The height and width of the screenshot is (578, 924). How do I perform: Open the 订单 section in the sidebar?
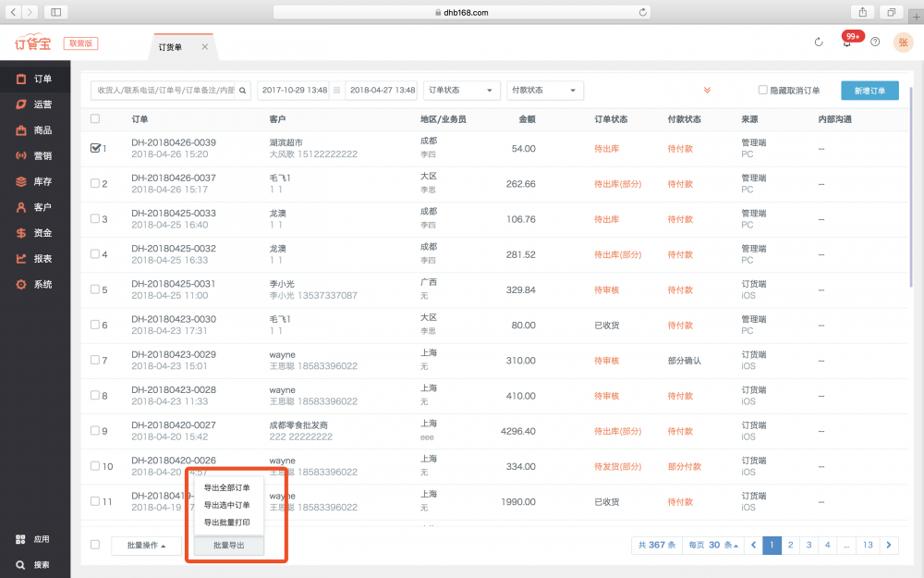[34, 79]
